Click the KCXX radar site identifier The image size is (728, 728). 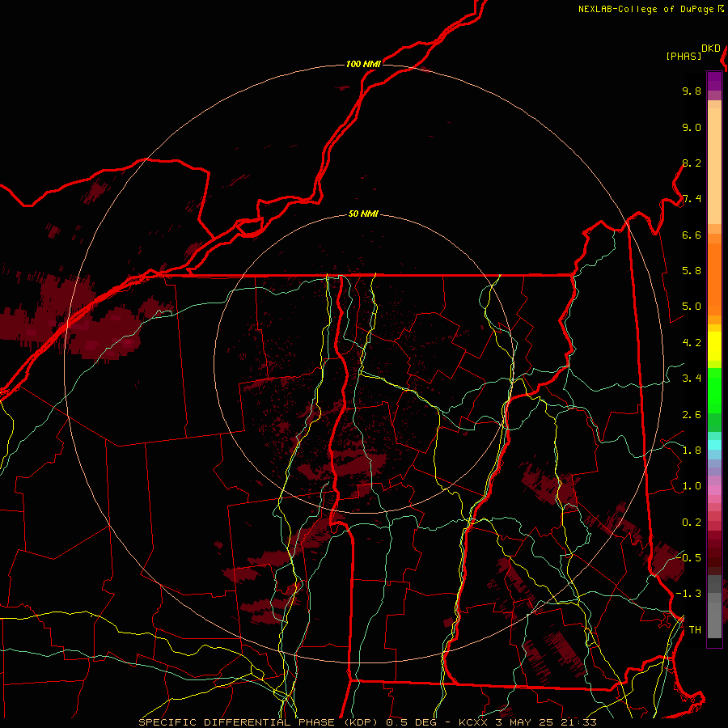473,722
